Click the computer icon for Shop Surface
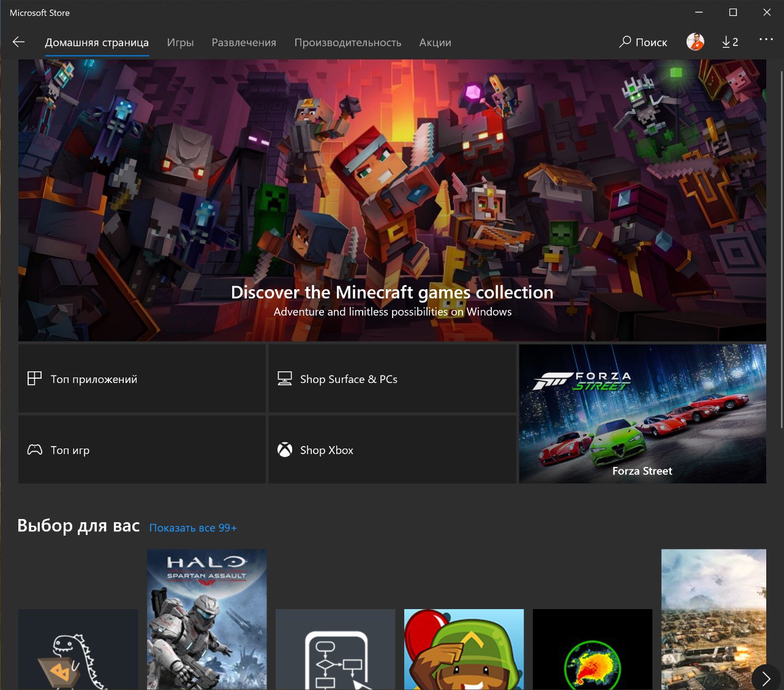The width and height of the screenshot is (784, 690). click(x=285, y=379)
